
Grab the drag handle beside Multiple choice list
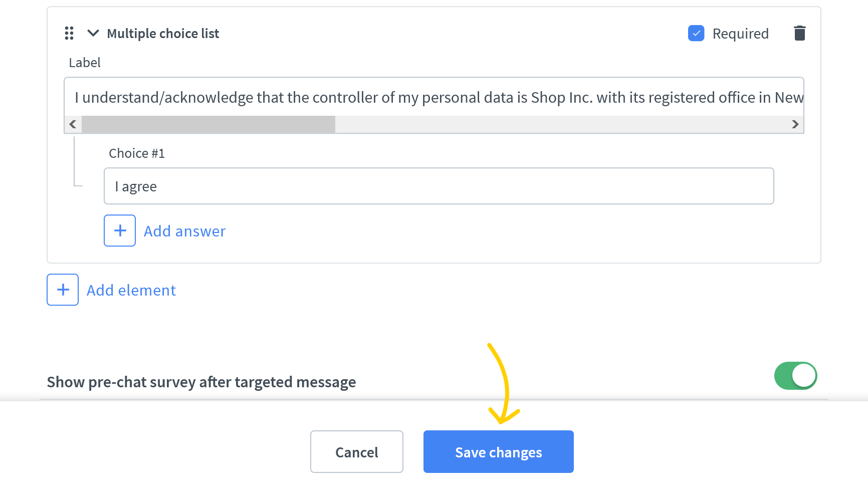[x=69, y=33]
